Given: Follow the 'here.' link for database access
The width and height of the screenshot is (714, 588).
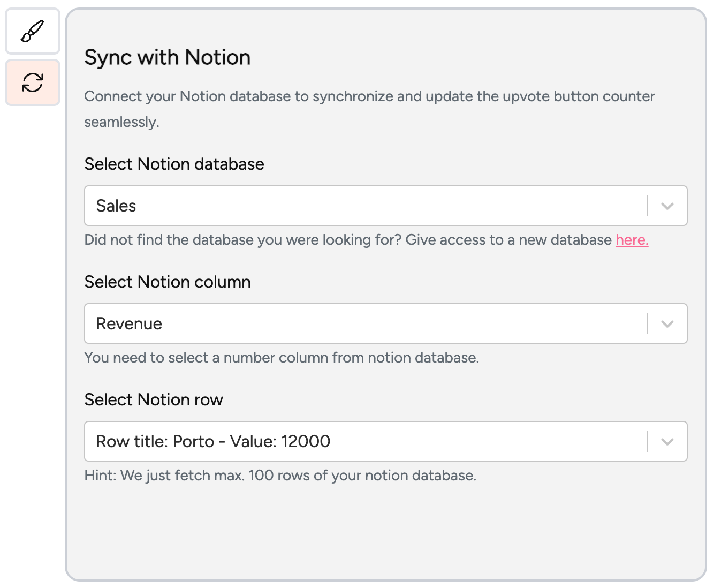Looking at the screenshot, I should [632, 240].
